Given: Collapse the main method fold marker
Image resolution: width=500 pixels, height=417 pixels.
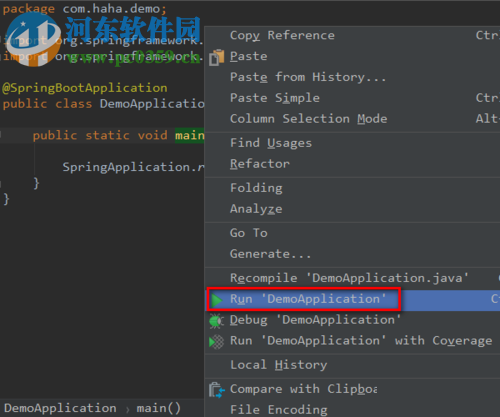Looking at the screenshot, I should coord(1,135).
